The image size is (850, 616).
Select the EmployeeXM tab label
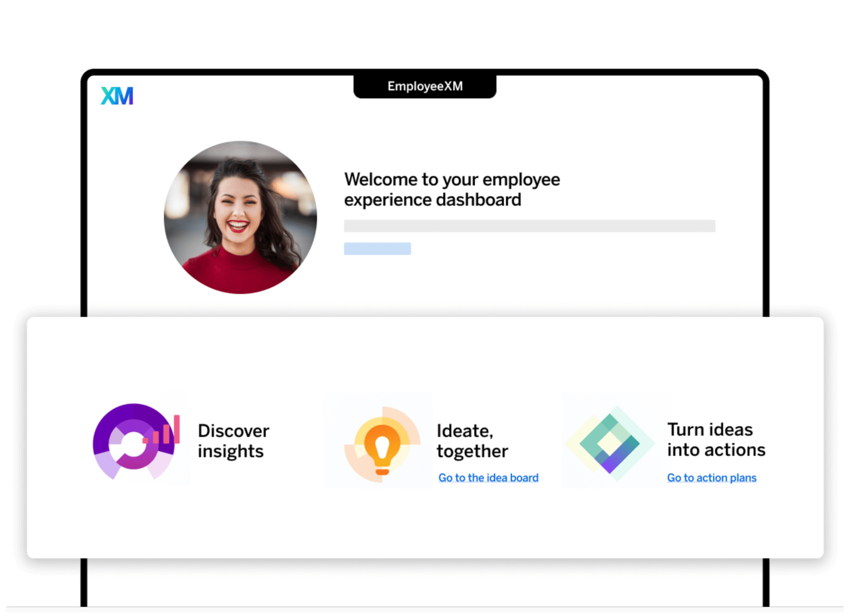click(x=425, y=86)
